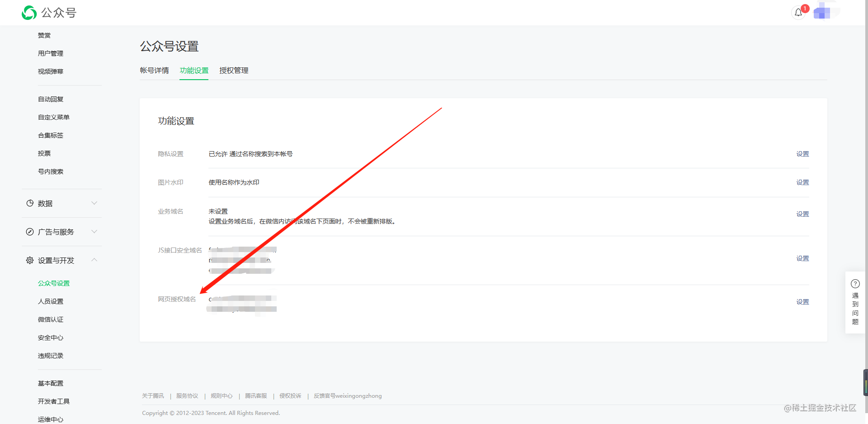Select 公众号设置 in the sidebar
The image size is (868, 424).
point(54,283)
